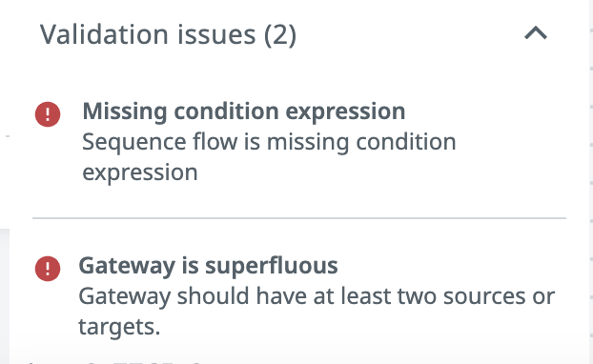Click the issue count (2) in the heading
Screen dimensions: 593x364
tap(280, 35)
